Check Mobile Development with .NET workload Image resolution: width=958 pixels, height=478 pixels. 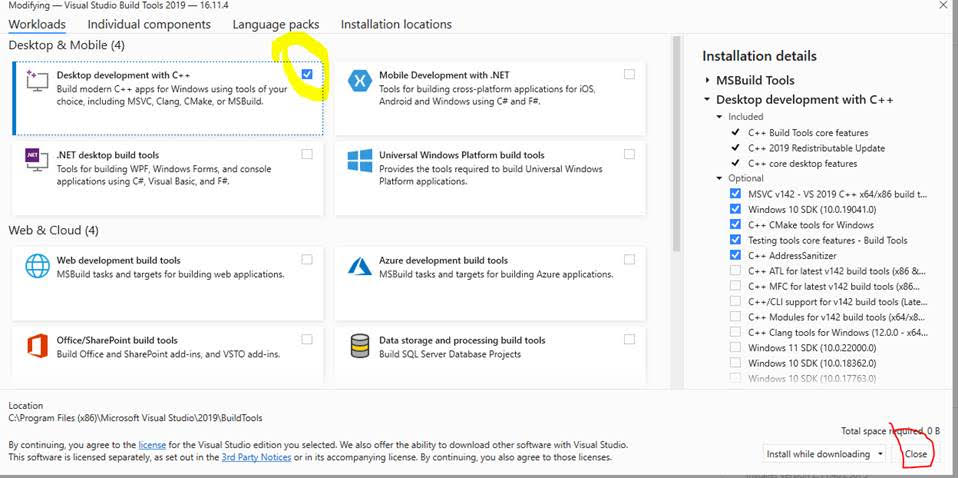pos(629,75)
